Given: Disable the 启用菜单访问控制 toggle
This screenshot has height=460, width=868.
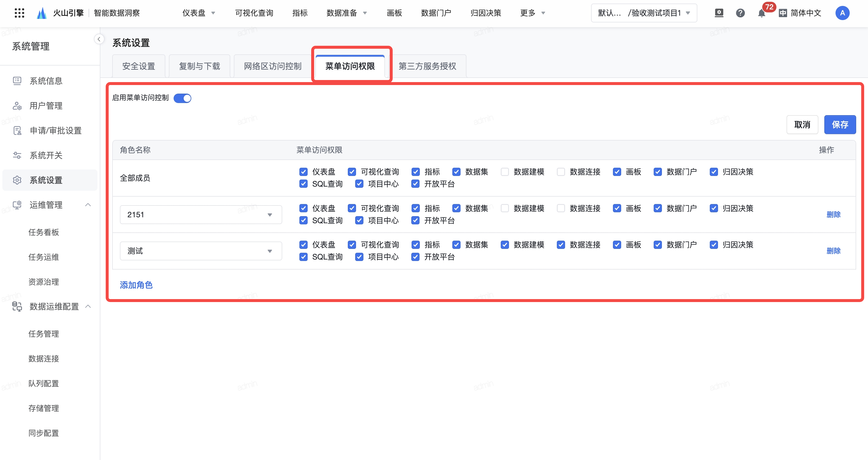Looking at the screenshot, I should [x=182, y=98].
